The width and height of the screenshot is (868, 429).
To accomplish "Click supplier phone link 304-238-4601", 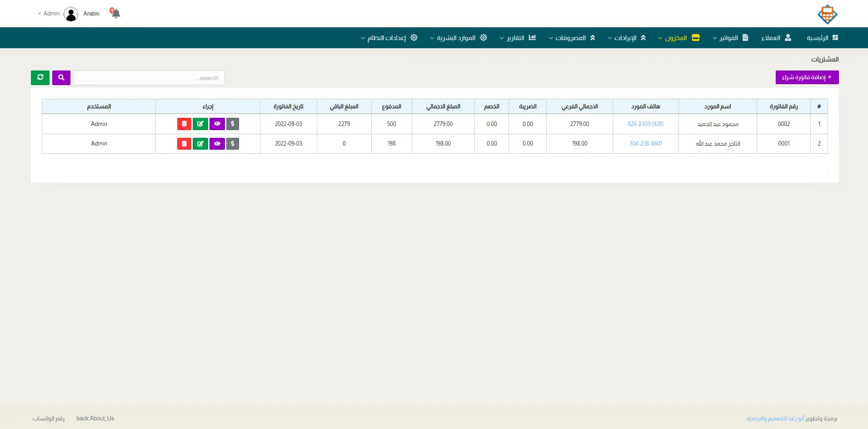I will (645, 144).
